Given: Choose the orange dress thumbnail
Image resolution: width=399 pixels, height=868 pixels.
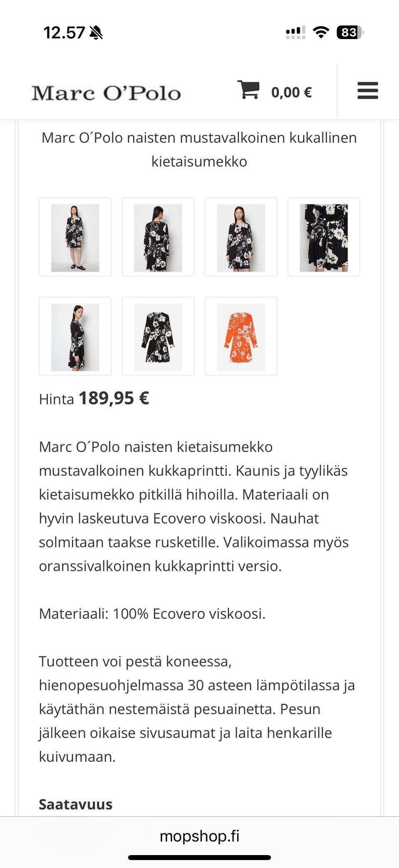Looking at the screenshot, I should click(x=241, y=336).
